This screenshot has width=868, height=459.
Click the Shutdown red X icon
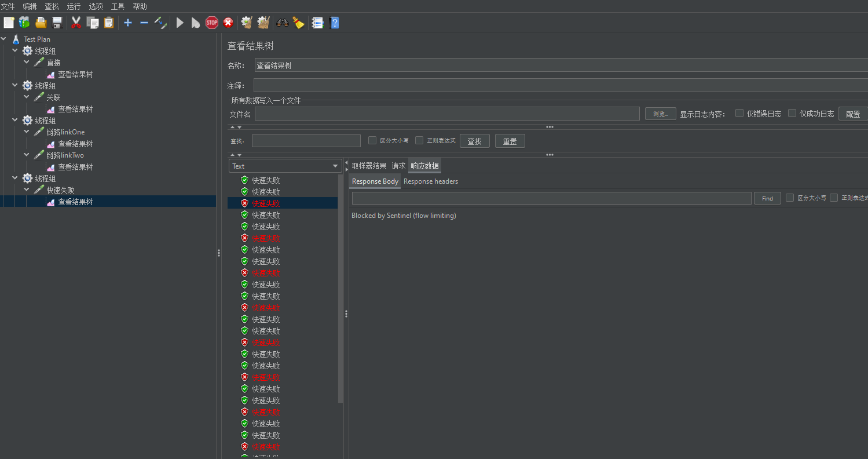[228, 23]
